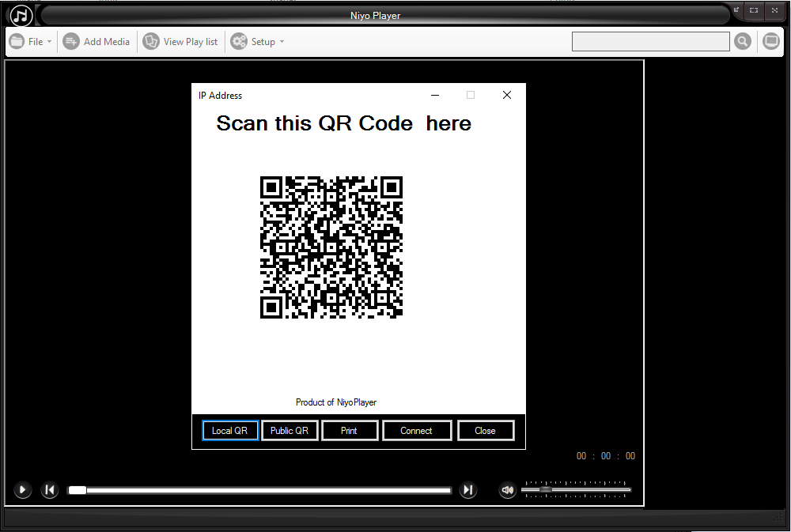
Task: Open the File menu
Action: point(30,41)
